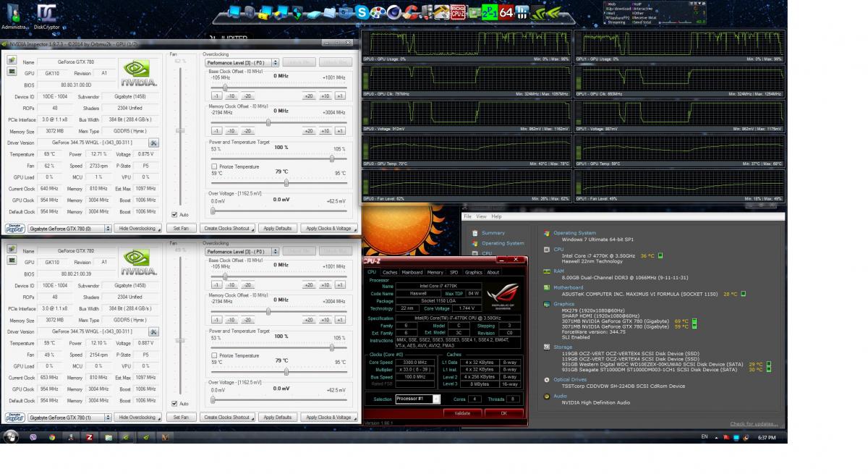Open Memory tab in CPU-Z

click(x=435, y=272)
